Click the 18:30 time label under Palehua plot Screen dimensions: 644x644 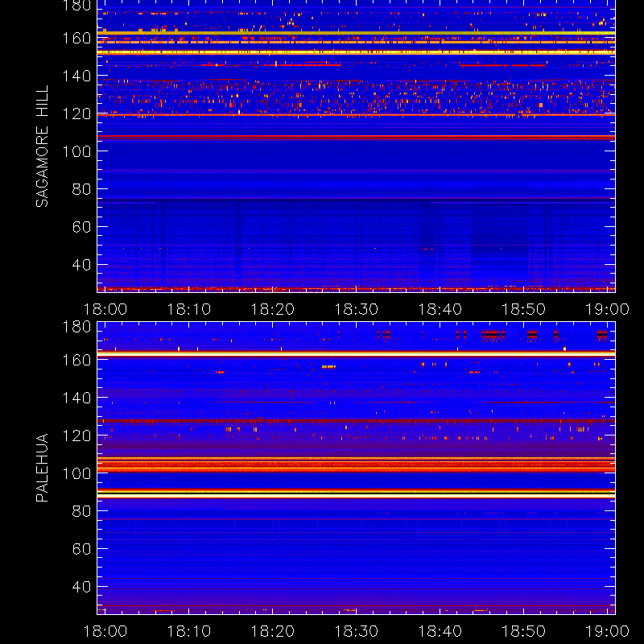click(x=357, y=631)
